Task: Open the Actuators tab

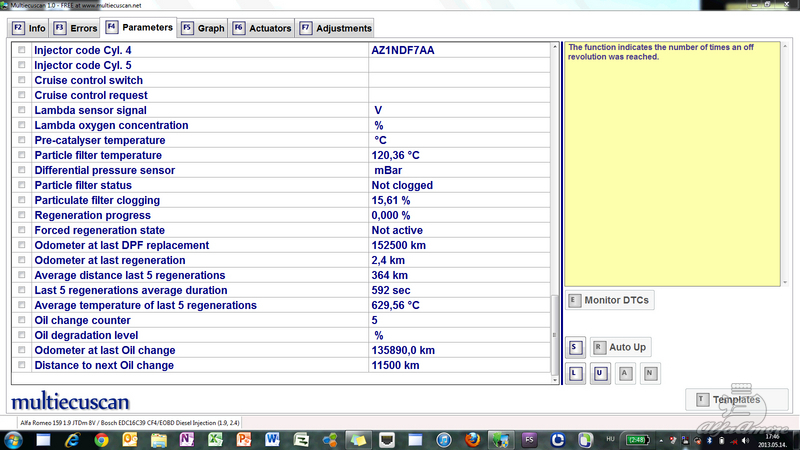Action: (x=262, y=28)
